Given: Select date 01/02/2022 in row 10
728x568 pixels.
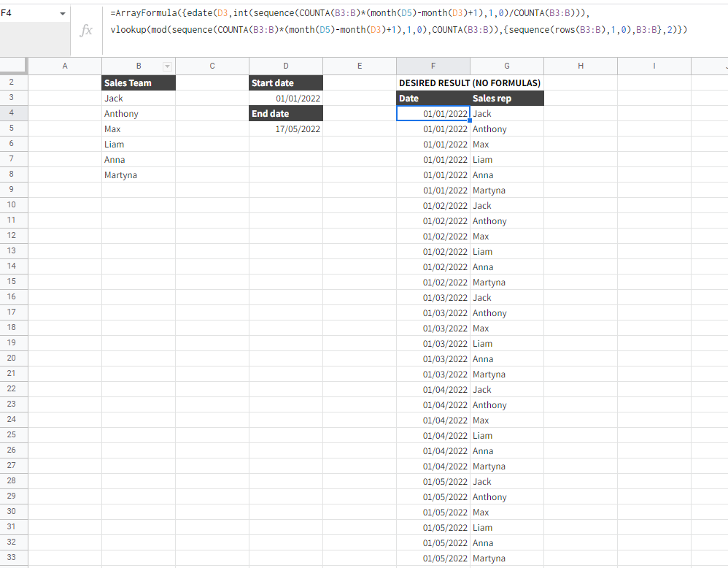Looking at the screenshot, I should tap(433, 205).
